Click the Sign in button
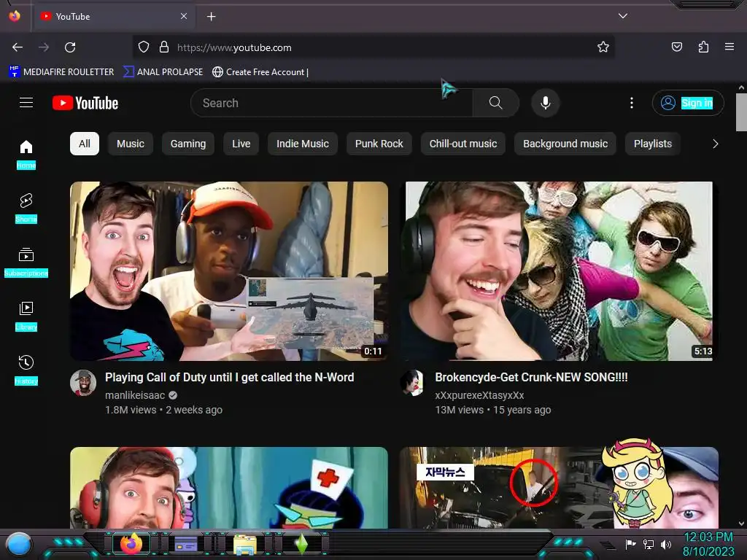 688,103
